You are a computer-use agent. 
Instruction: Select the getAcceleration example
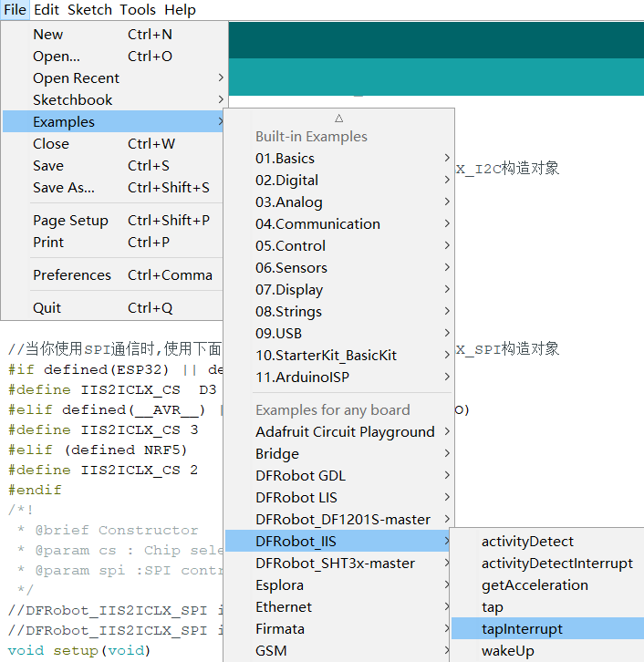click(x=535, y=585)
